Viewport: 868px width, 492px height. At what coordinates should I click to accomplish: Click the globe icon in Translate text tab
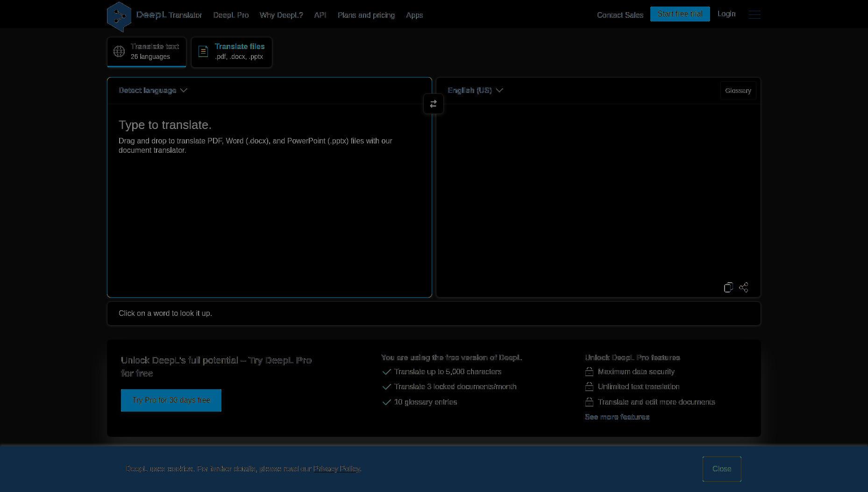tap(119, 51)
